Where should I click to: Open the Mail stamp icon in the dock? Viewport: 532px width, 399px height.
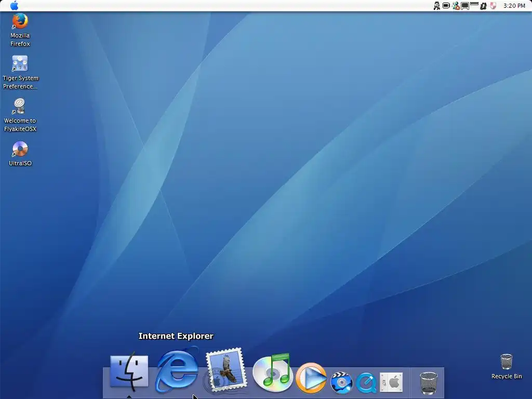(226, 370)
